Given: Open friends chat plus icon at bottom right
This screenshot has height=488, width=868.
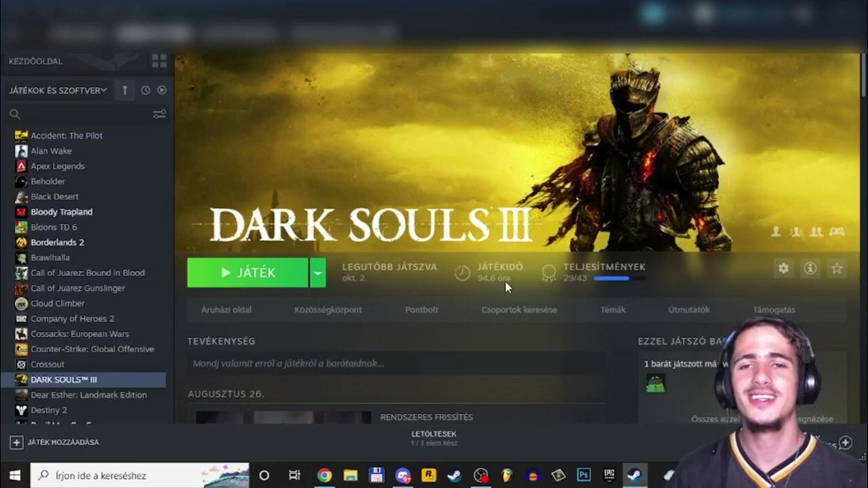Looking at the screenshot, I should [x=845, y=443].
